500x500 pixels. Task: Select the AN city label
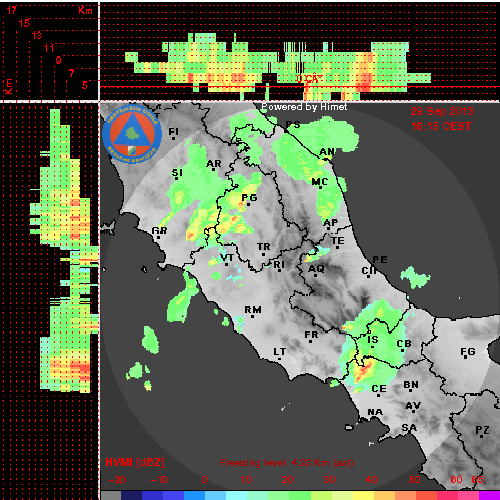coord(327,152)
